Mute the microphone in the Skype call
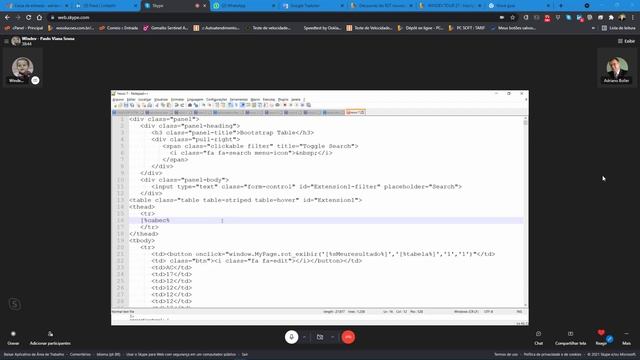The width and height of the screenshot is (640, 360). pyautogui.click(x=291, y=337)
